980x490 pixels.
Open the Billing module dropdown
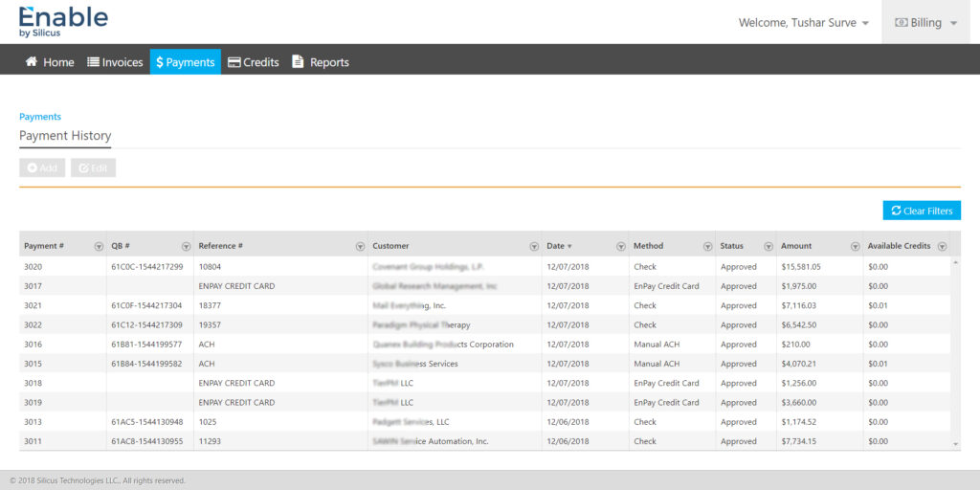925,23
